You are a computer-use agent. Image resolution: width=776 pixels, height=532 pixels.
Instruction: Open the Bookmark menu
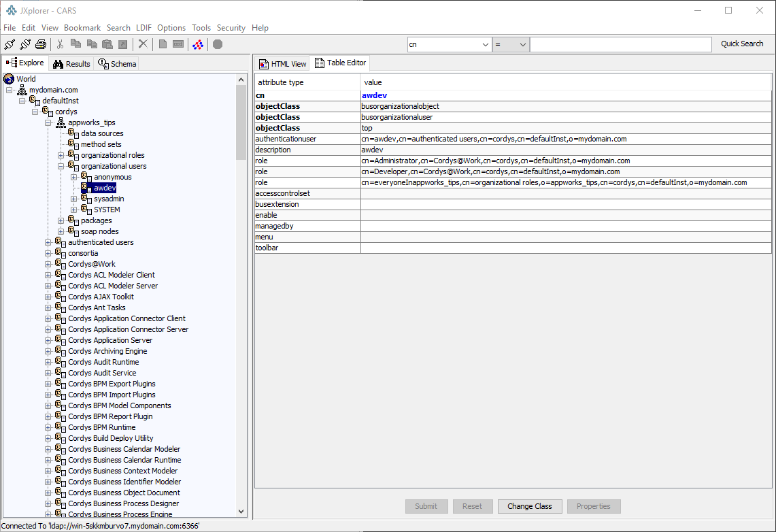pyautogui.click(x=82, y=28)
